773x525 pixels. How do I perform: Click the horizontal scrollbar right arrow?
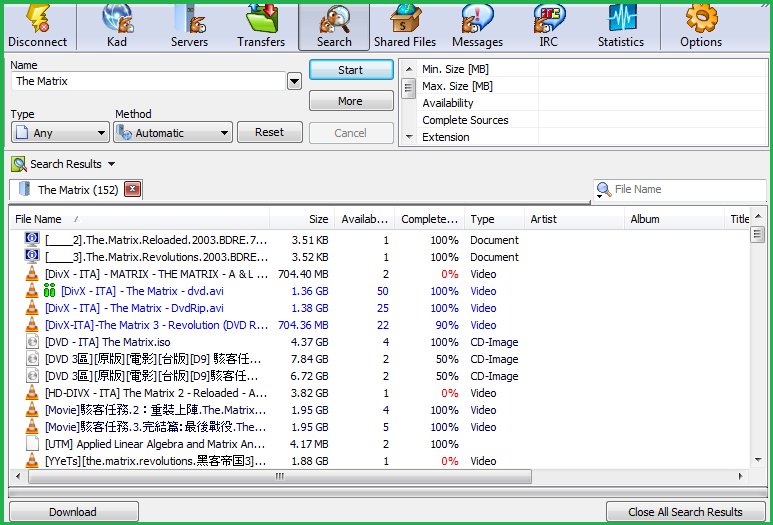point(740,476)
